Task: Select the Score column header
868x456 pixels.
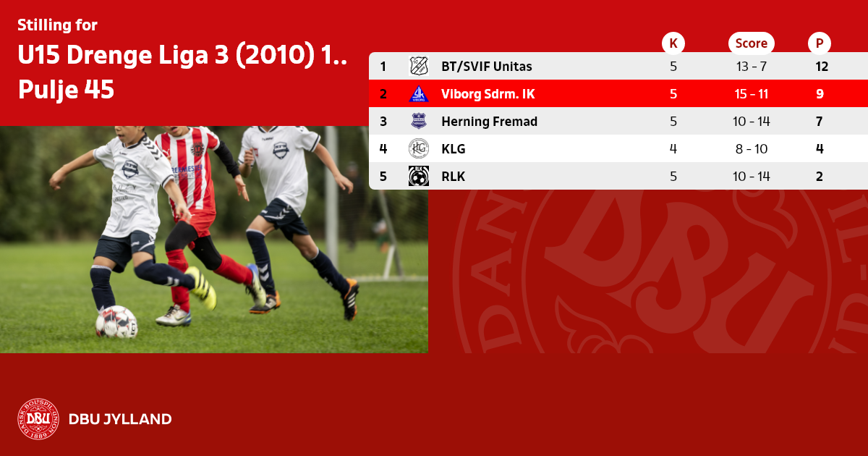Action: (752, 43)
